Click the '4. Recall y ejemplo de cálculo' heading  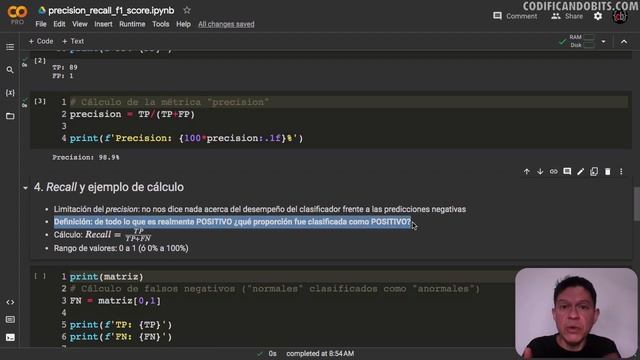pos(109,187)
